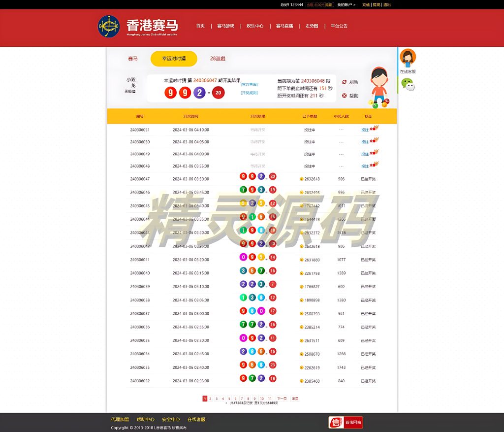Screen dimensions: 504x432
Task: Click the 末页 last page button
Action: pyautogui.click(x=295, y=399)
